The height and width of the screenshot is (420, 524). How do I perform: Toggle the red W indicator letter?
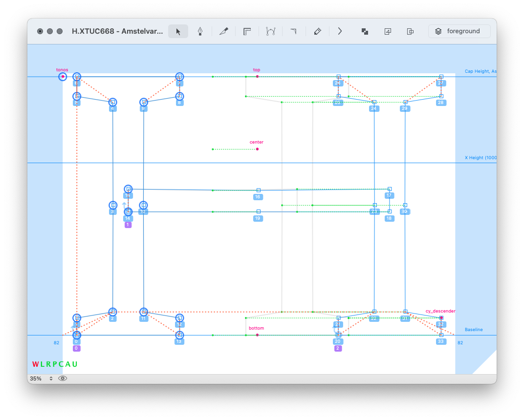[35, 364]
